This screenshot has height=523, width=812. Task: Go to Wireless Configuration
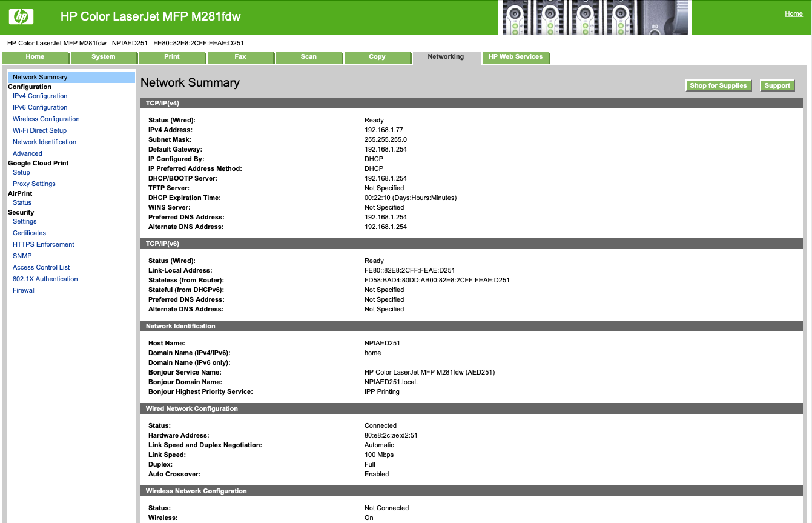tap(46, 119)
